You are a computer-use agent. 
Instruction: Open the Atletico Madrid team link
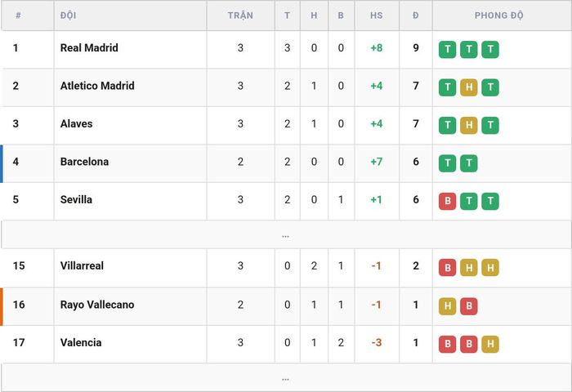pos(97,86)
